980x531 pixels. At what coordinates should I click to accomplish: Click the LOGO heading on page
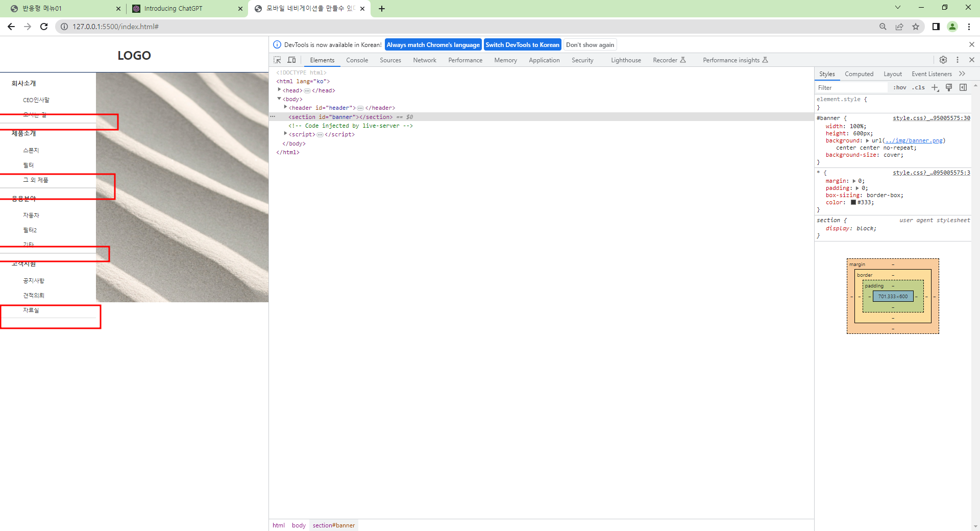(134, 55)
